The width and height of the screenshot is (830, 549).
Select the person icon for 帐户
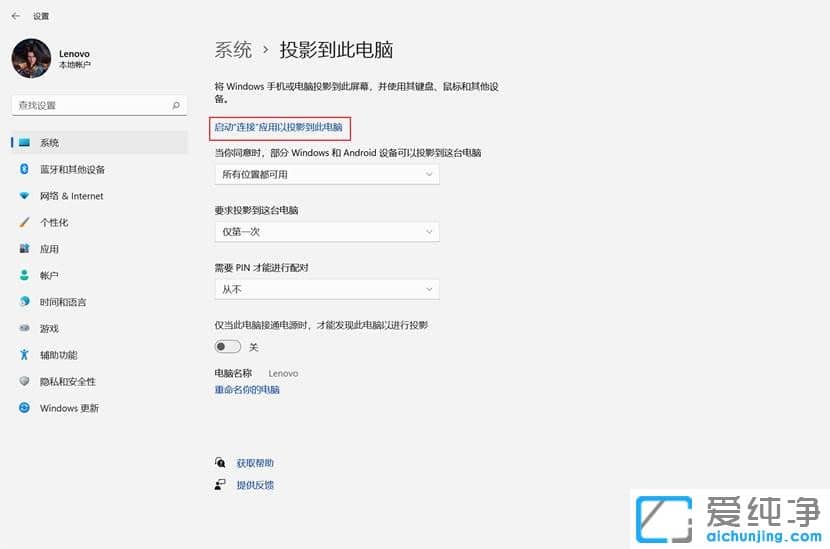coord(24,275)
